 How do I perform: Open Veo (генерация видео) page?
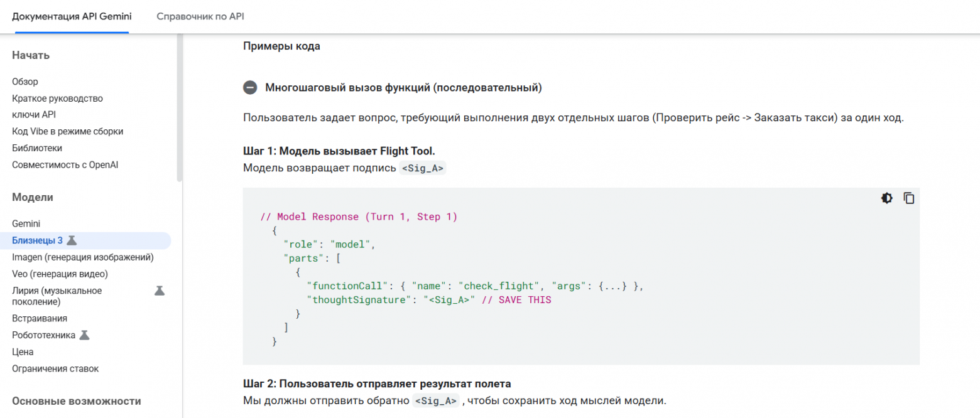click(60, 274)
